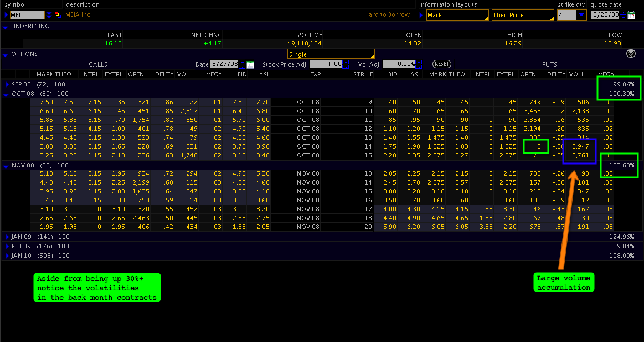
Task: Collapse the NOV 08 option series
Action: 7,166
